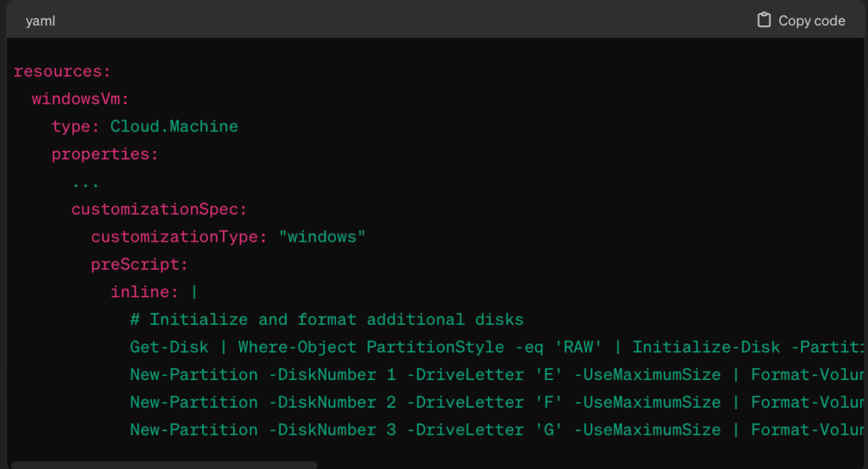Screen dimensions: 868x469
Task: Click the resources: key on first line
Action: (x=62, y=71)
